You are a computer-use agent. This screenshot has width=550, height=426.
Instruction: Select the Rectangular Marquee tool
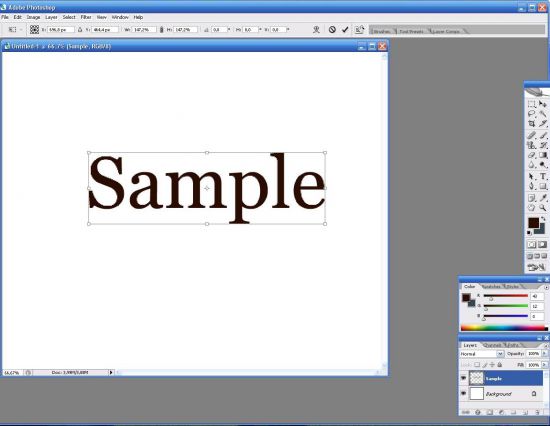pyautogui.click(x=532, y=104)
